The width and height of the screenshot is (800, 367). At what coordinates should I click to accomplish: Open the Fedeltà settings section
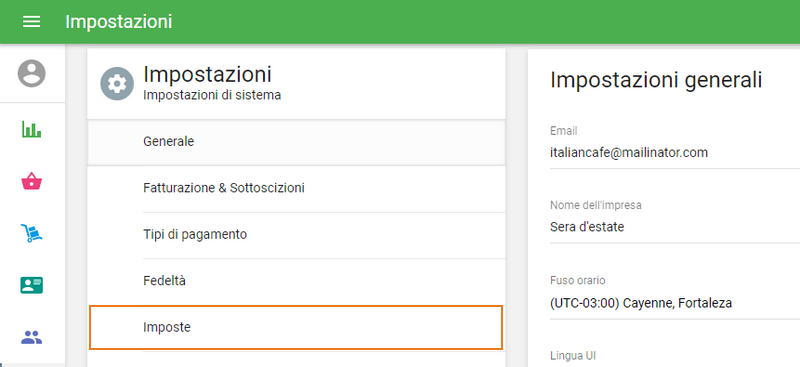coord(296,281)
